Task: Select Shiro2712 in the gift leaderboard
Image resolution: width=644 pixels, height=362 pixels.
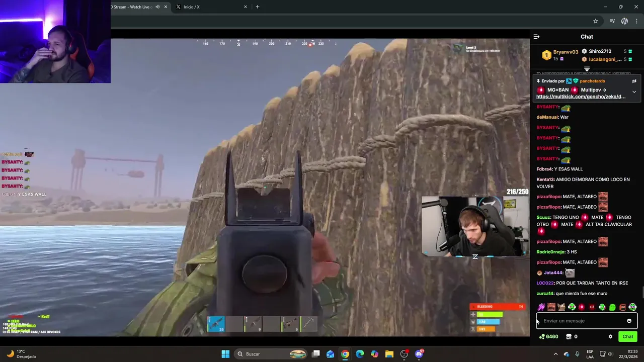Action: point(600,51)
